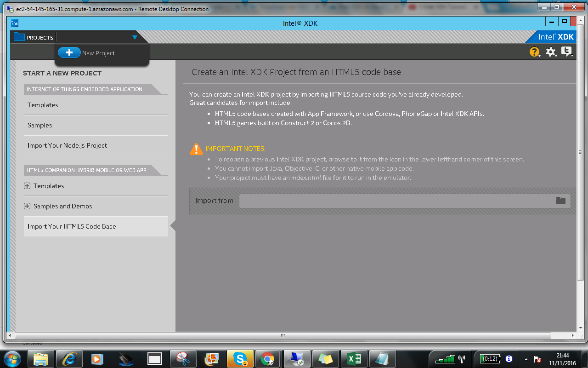The width and height of the screenshot is (588, 368).
Task: Expand the HTML5 Templates tree item
Action: [27, 186]
